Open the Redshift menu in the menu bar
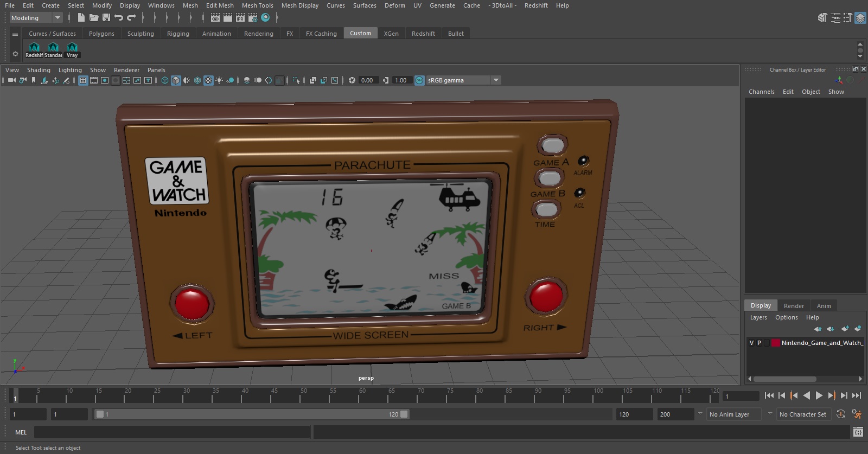The image size is (868, 454). [536, 5]
